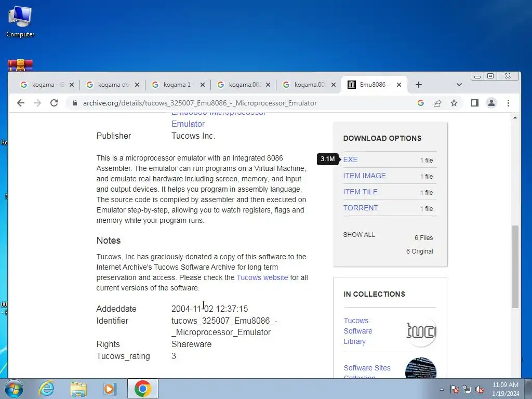Click the Chrome taskbar icon

click(142, 389)
